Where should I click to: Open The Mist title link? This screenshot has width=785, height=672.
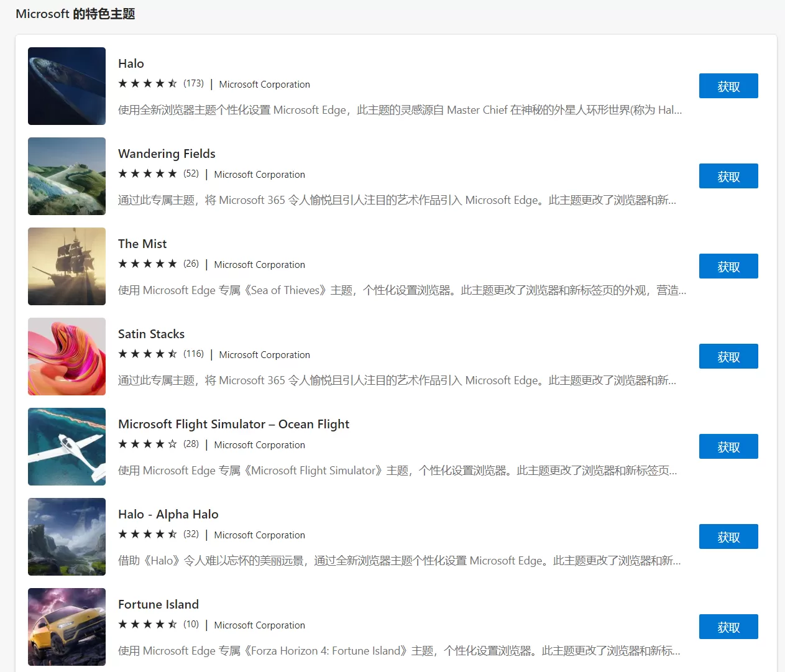pos(142,244)
